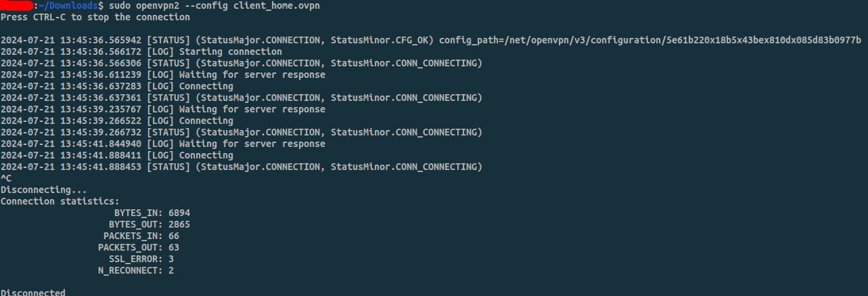Viewport: 868px width, 296px height.
Task: Click the "Disconnecting..." message
Action: [x=43, y=190]
